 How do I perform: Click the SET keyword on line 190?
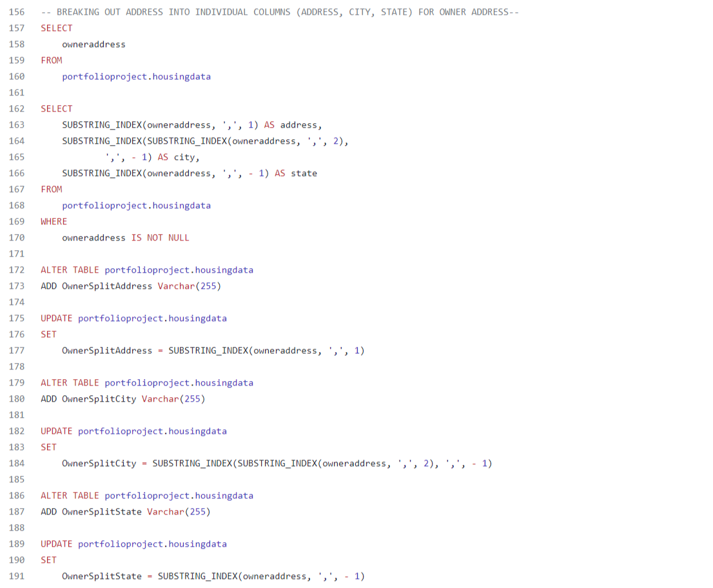pyautogui.click(x=48, y=560)
